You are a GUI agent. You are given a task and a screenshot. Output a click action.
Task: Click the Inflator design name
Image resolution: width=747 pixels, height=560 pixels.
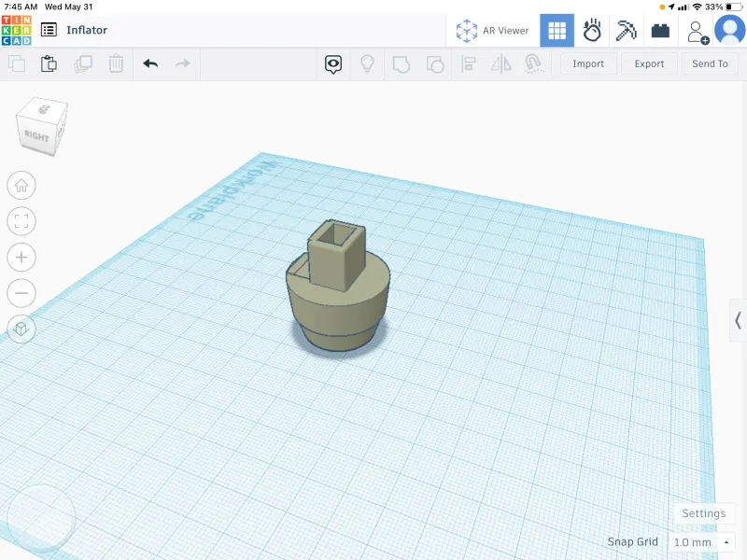[x=87, y=30]
